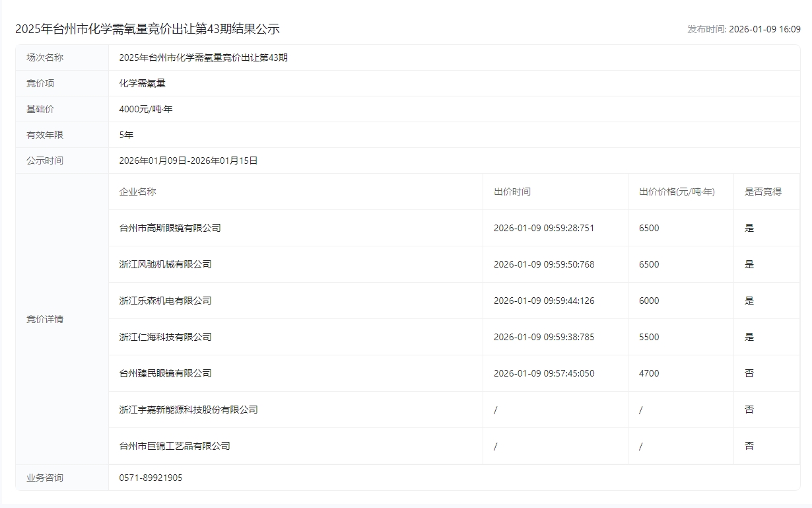This screenshot has width=812, height=508.
Task: Click the page title 2025年台州市化学需氧量竞价出让第43期结果公示
Action: pyautogui.click(x=147, y=29)
